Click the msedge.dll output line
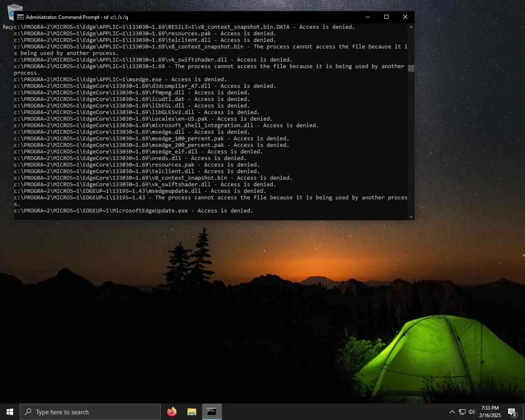 coord(132,132)
